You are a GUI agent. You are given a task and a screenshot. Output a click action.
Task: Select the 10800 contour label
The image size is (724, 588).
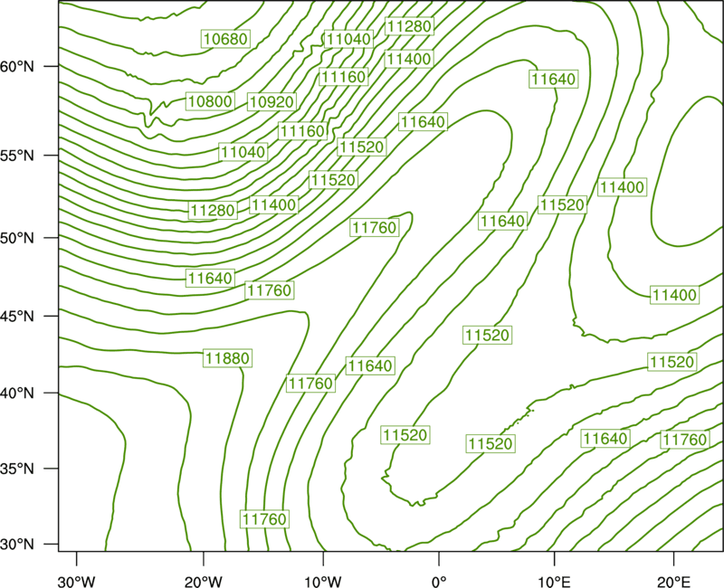(x=210, y=101)
